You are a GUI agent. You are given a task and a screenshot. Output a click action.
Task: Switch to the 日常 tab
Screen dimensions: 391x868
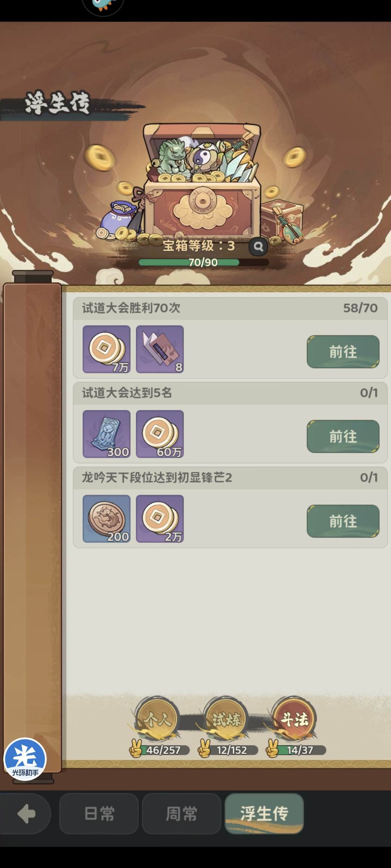tap(99, 814)
